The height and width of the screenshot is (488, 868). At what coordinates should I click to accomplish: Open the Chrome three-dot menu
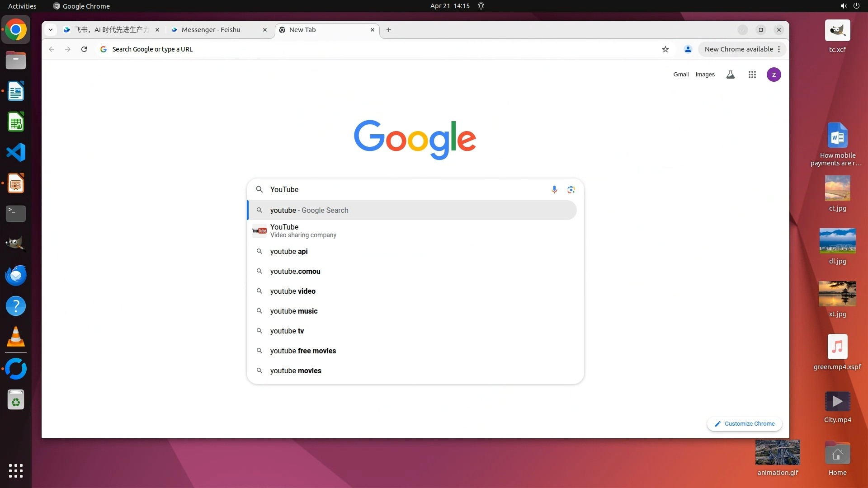click(779, 49)
